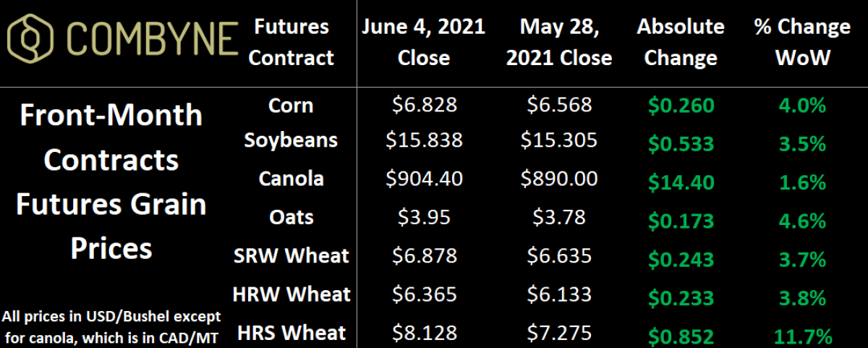Click the Corn row label
This screenshot has height=348, width=868.
(x=291, y=105)
